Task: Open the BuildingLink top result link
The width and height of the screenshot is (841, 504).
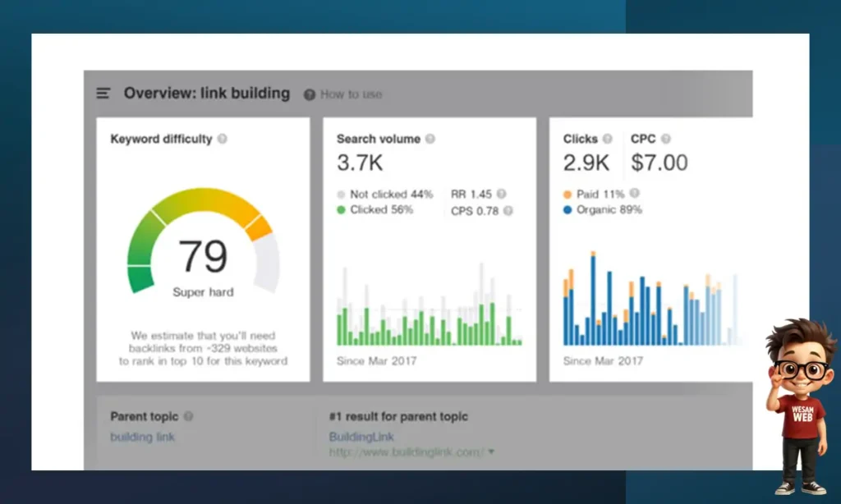Action: pos(361,437)
